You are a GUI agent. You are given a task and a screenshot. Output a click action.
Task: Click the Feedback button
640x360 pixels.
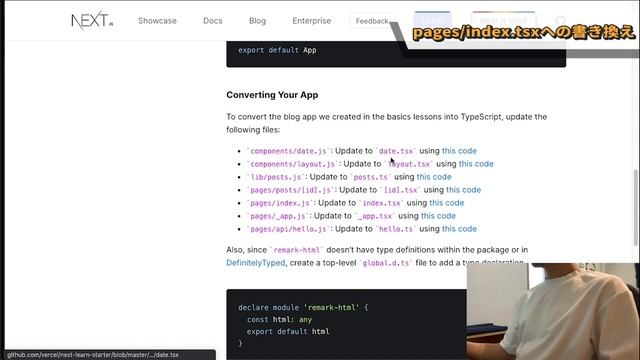pos(372,21)
